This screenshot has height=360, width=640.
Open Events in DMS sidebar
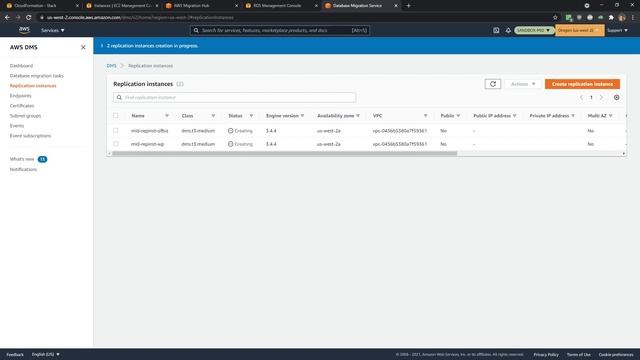tap(17, 126)
